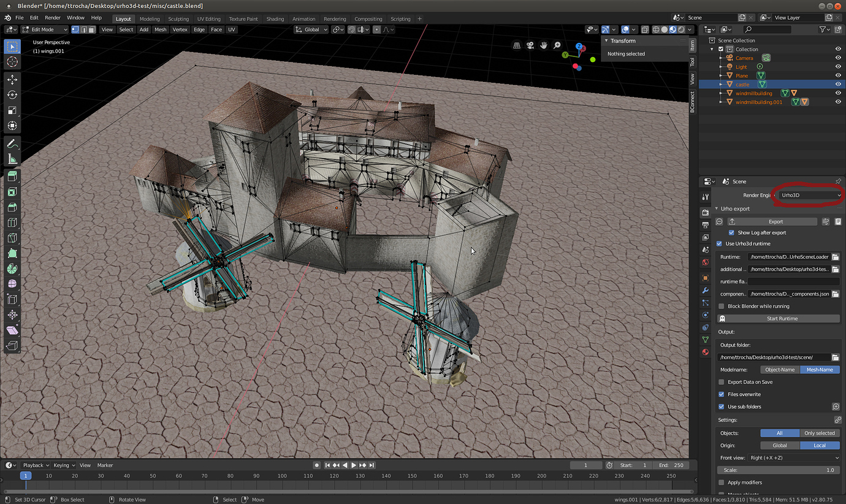The image size is (846, 504).
Task: Uncheck Files overwrite option
Action: tap(722, 394)
